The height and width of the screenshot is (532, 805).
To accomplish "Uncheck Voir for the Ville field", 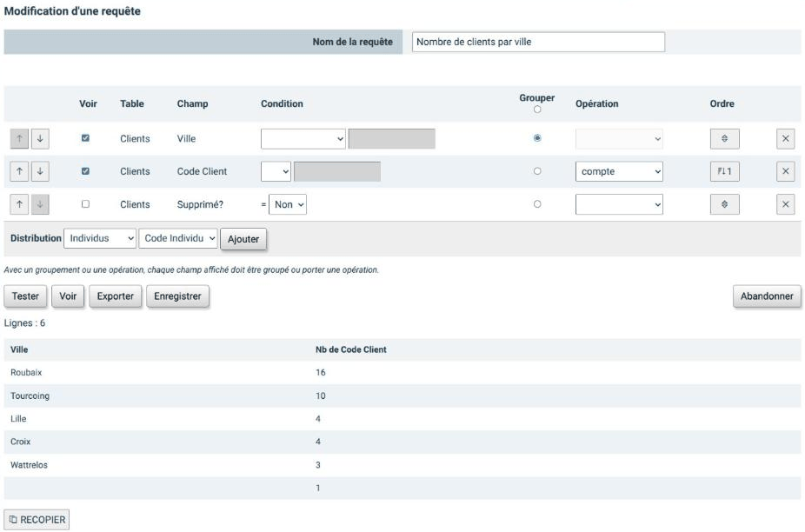I will 85,138.
